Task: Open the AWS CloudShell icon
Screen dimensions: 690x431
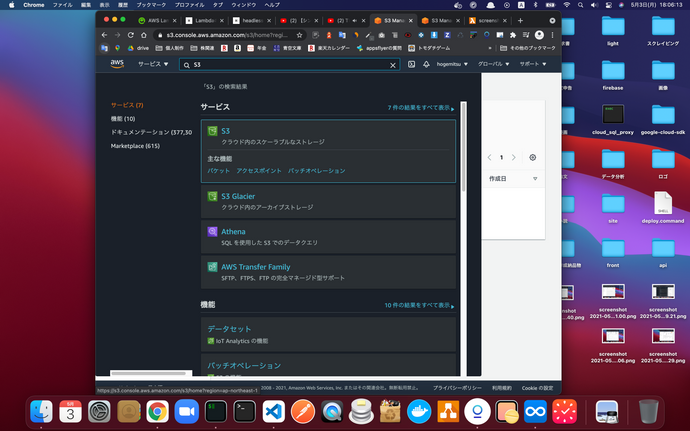Action: (x=411, y=64)
